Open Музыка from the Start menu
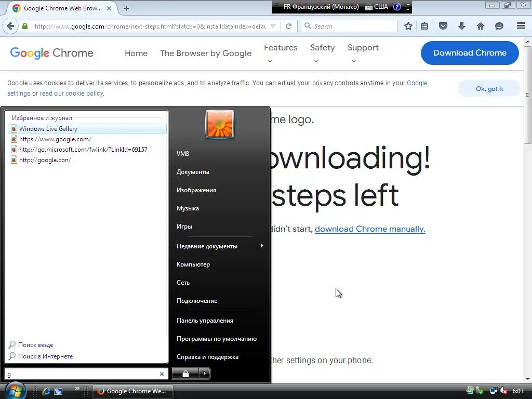Screen dimensions: 532x399 (188, 208)
